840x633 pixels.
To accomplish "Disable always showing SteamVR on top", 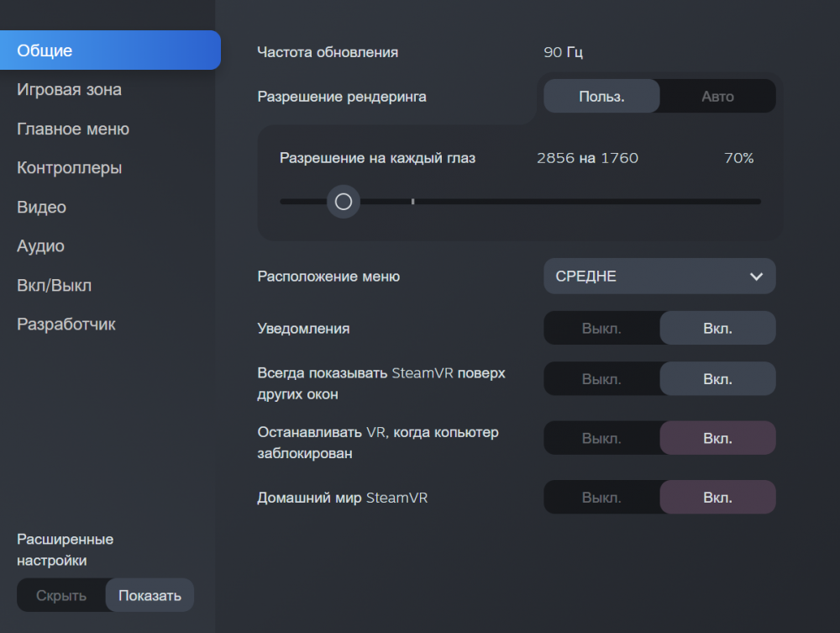I will point(601,379).
